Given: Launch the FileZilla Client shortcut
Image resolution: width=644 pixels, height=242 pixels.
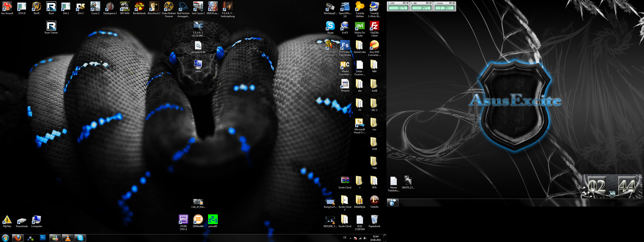Looking at the screenshot, I should (374, 26).
